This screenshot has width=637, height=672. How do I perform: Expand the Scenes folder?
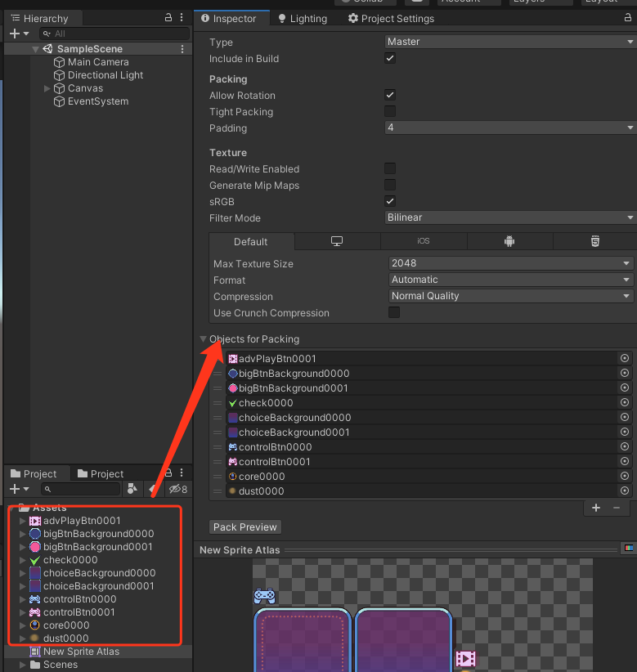tap(23, 665)
